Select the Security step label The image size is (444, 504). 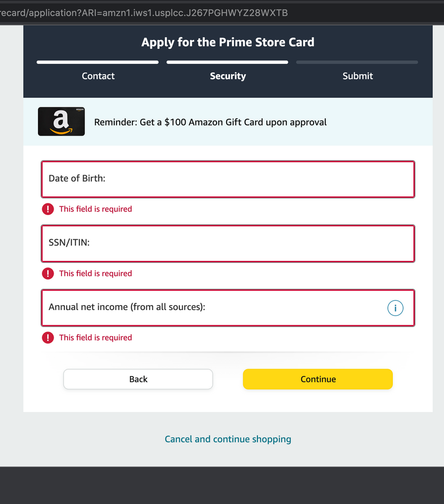pyautogui.click(x=228, y=76)
